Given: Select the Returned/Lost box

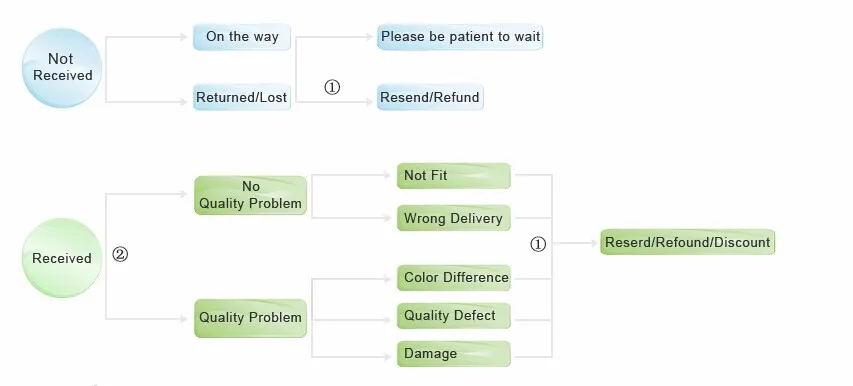Looking at the screenshot, I should (242, 97).
